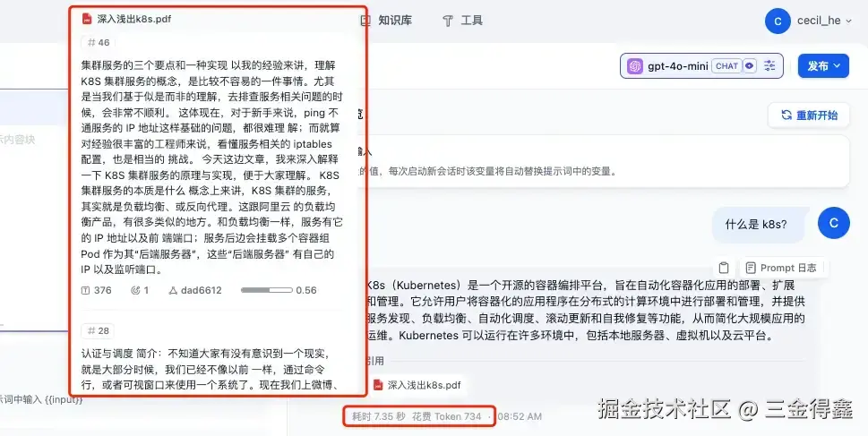
Task: Click the 0.56 relevance score bar
Action: 267,290
